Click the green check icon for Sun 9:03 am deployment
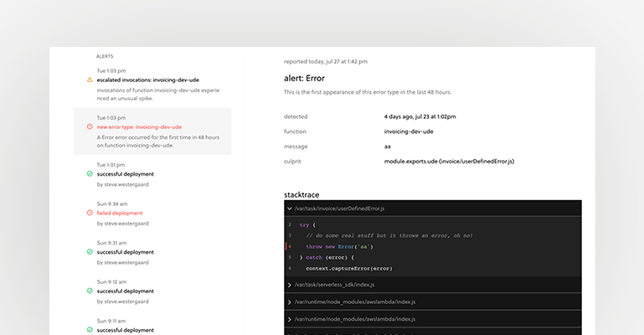644x335 pixels. [90, 330]
